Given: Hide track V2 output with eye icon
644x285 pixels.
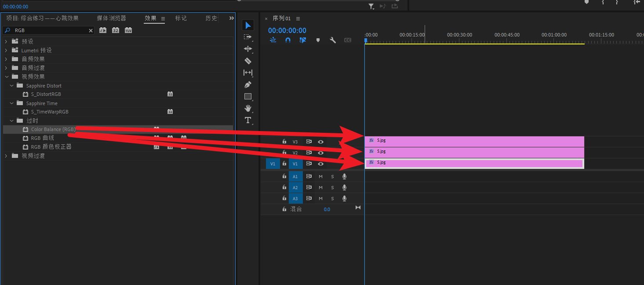Looking at the screenshot, I should coord(321,153).
